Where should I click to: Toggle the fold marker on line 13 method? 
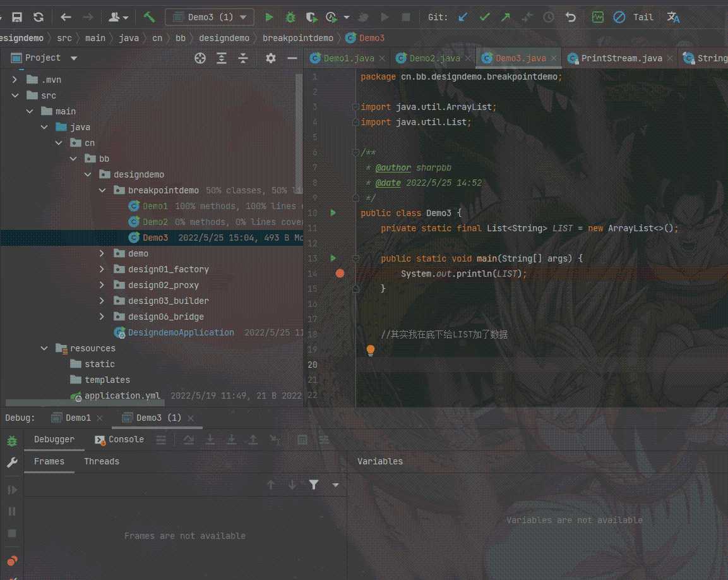pyautogui.click(x=355, y=258)
